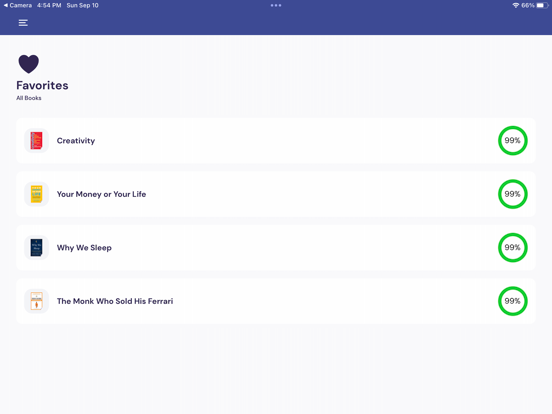This screenshot has height=414, width=552.
Task: Select the Why We Sleep title
Action: pyautogui.click(x=84, y=248)
